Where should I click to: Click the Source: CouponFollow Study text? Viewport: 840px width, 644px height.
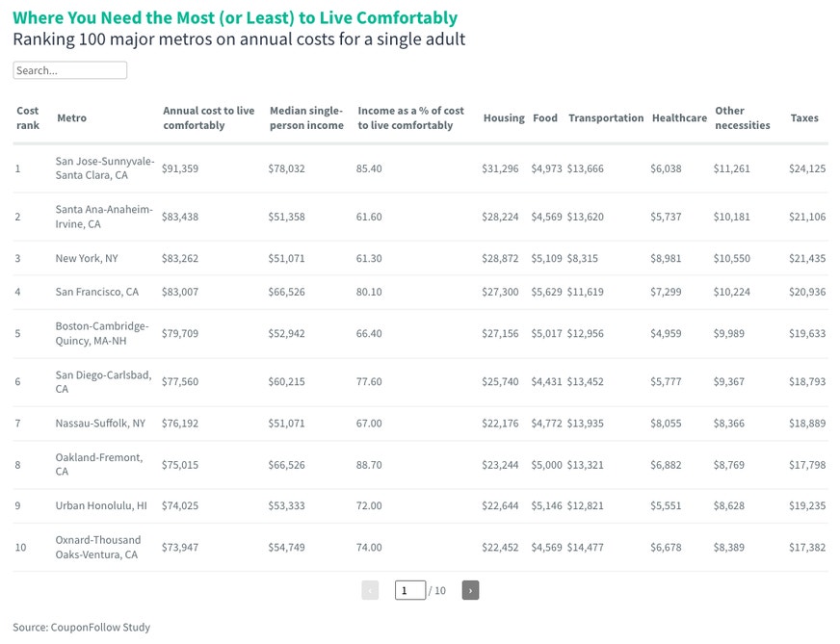point(82,627)
